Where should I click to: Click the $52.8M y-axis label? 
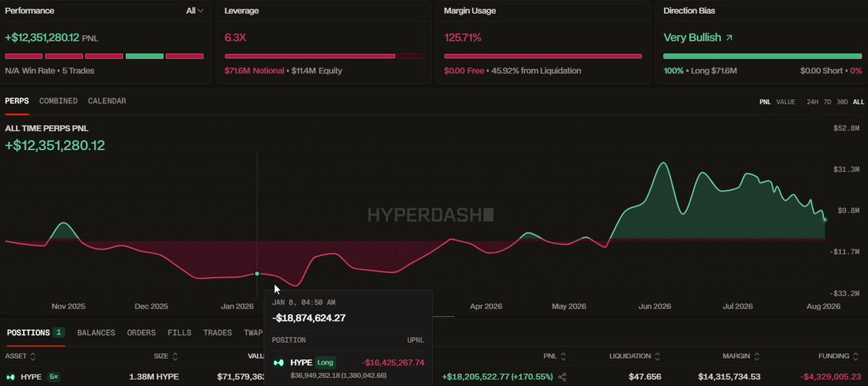846,128
